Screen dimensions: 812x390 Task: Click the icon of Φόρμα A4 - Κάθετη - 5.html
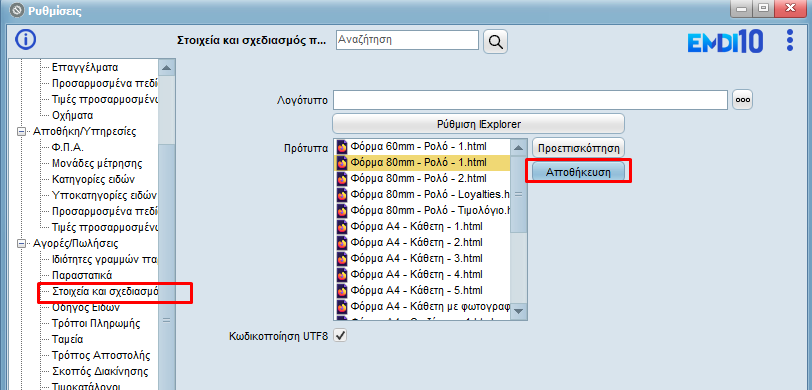point(342,290)
